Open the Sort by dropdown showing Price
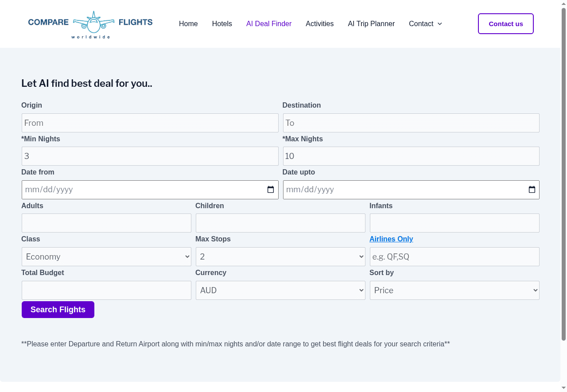 454,290
